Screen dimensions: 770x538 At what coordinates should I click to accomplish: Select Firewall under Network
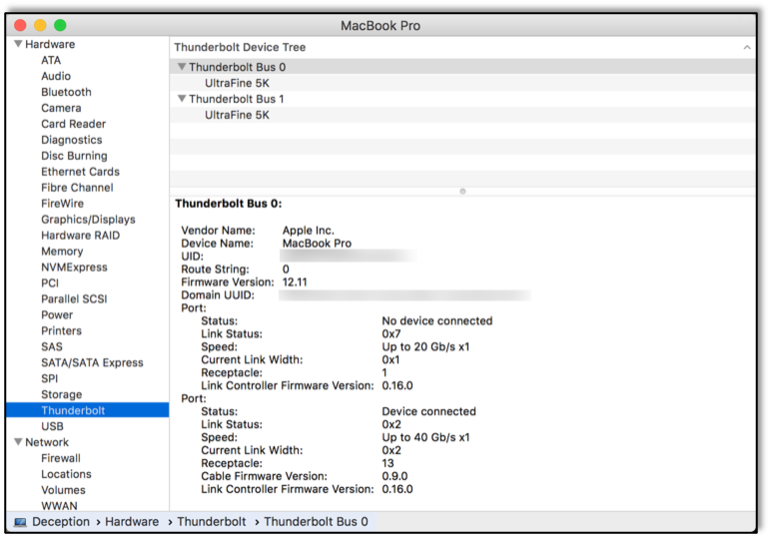click(x=61, y=458)
